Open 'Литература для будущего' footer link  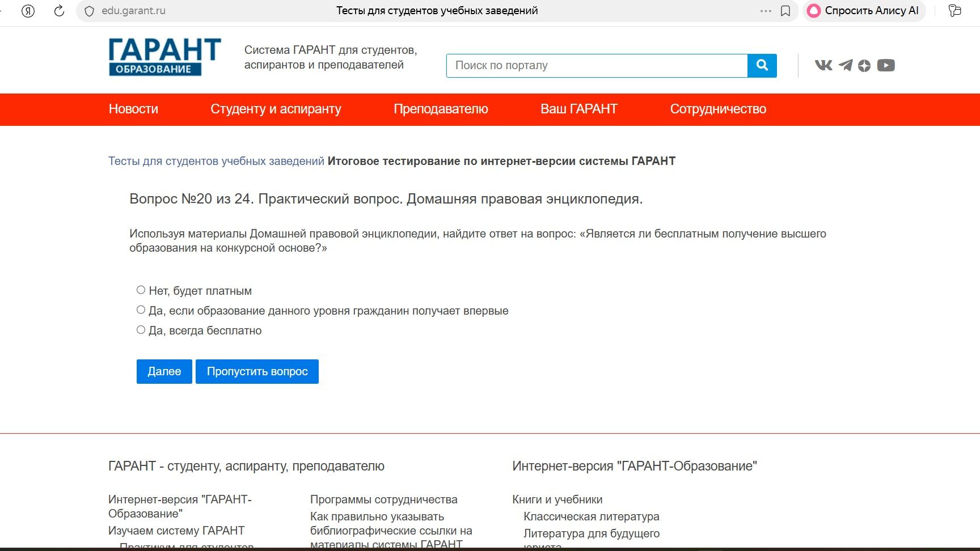pos(592,533)
